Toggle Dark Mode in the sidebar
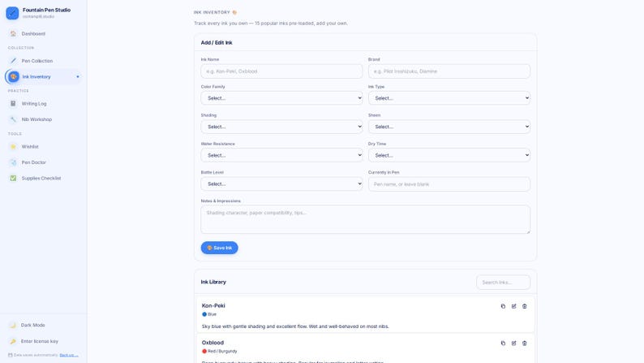The width and height of the screenshot is (644, 363). coord(43,325)
